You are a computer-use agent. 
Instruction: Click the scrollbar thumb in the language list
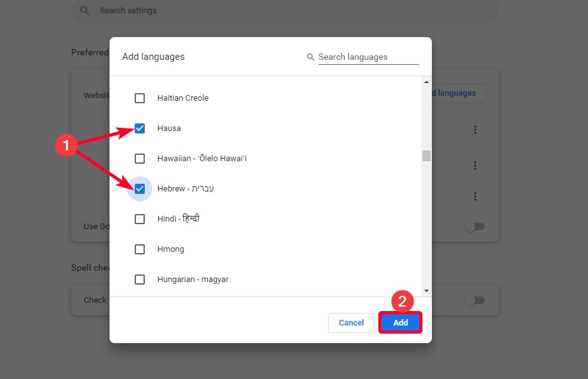click(x=426, y=156)
